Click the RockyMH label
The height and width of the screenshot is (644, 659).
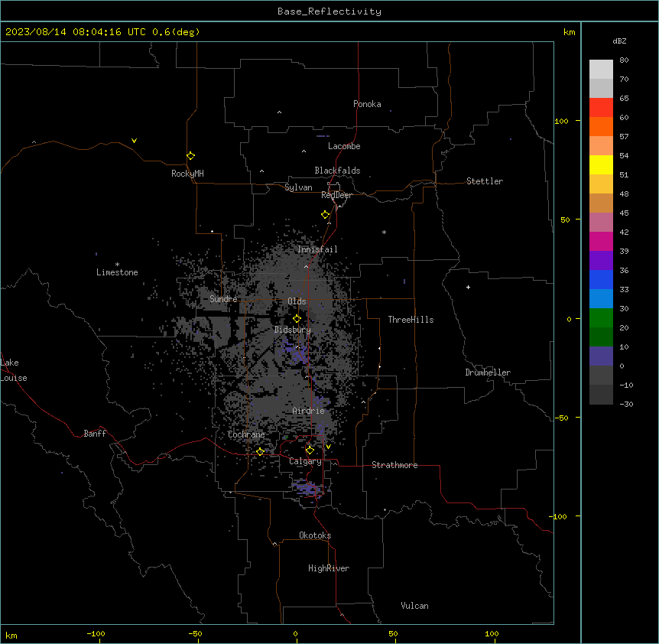click(x=187, y=174)
